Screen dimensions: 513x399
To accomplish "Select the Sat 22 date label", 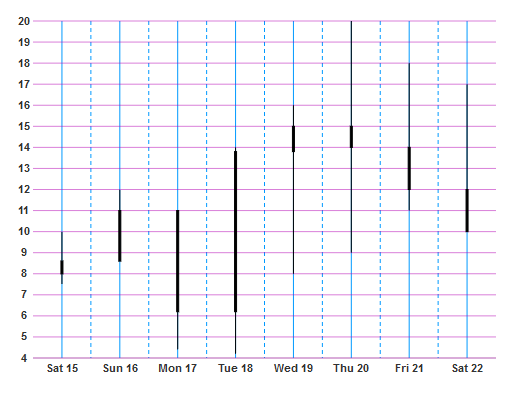I will 467,368.
